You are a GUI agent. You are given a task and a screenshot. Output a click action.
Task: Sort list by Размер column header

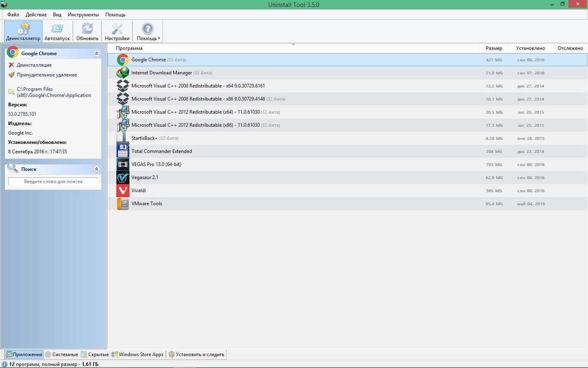[494, 48]
